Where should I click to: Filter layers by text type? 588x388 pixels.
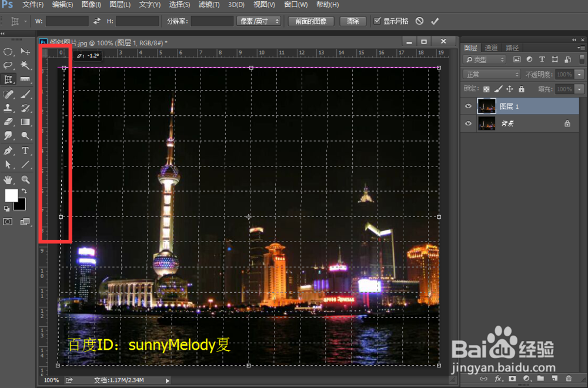tap(542, 59)
